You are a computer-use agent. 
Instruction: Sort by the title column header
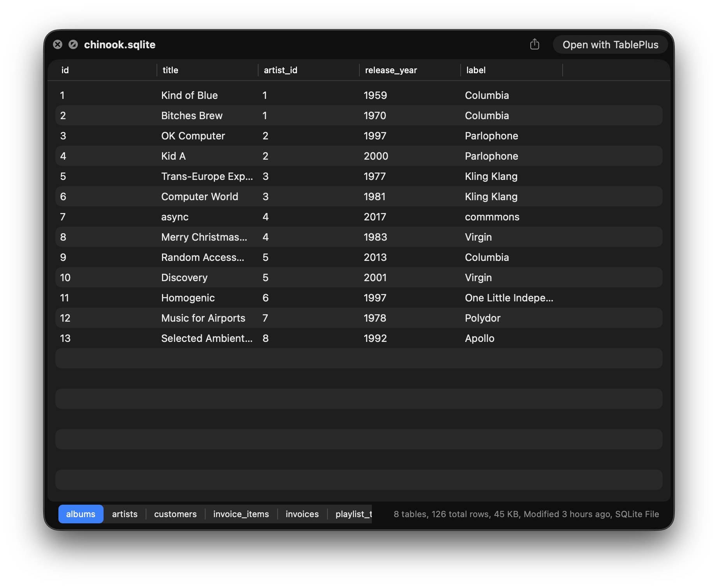point(170,70)
